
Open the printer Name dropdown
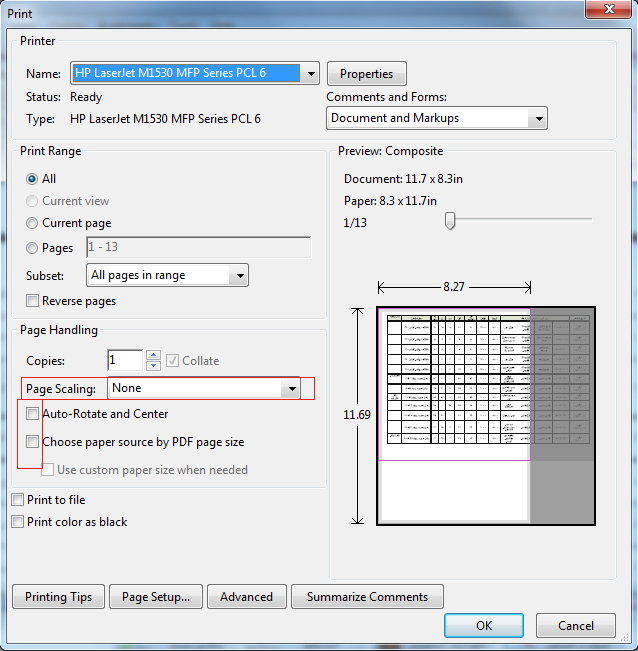coord(309,74)
